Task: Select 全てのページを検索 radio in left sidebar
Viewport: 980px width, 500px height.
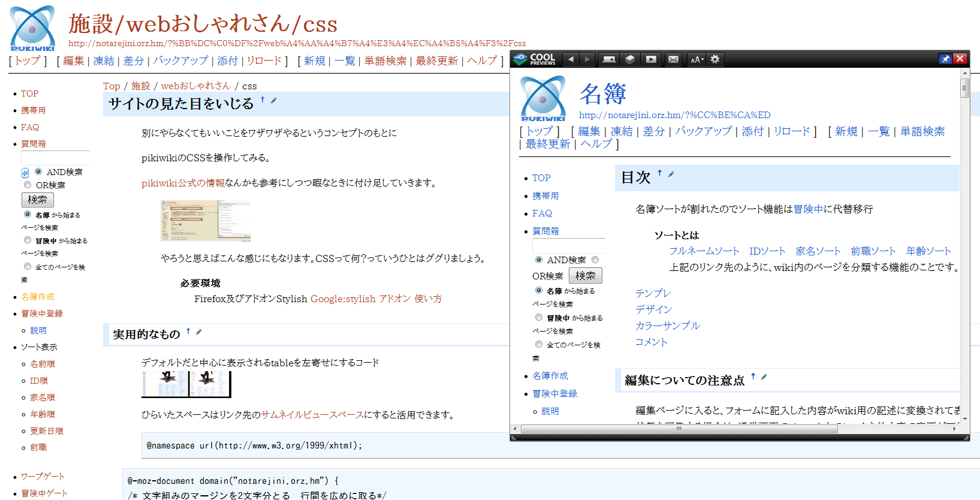Action: point(28,266)
